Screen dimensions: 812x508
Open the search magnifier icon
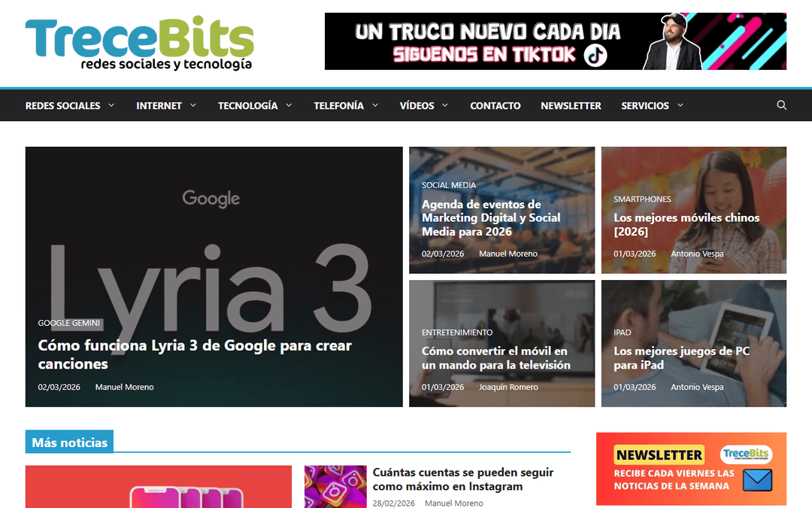coord(781,105)
